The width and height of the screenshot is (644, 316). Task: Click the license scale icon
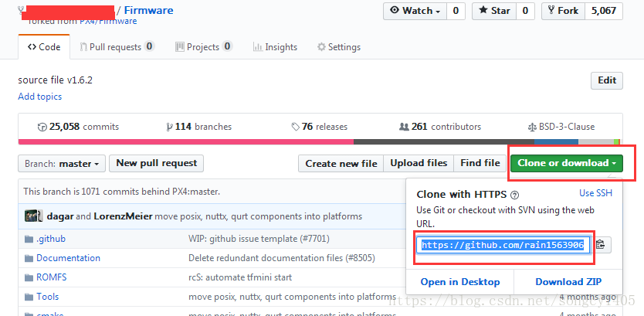pyautogui.click(x=532, y=127)
